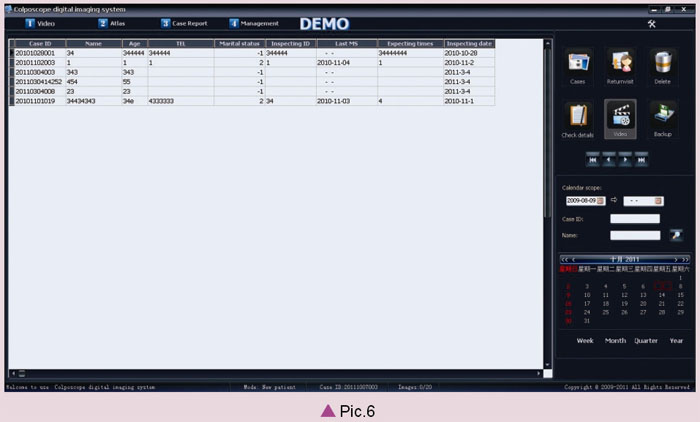Click the Marital status column header
Image resolution: width=700 pixels, height=422 pixels.
click(240, 43)
